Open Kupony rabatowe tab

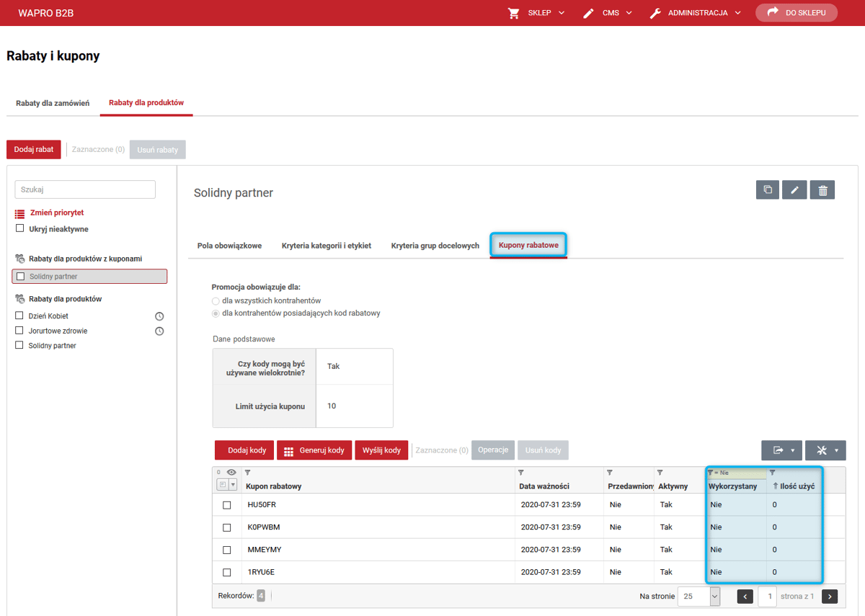(528, 246)
